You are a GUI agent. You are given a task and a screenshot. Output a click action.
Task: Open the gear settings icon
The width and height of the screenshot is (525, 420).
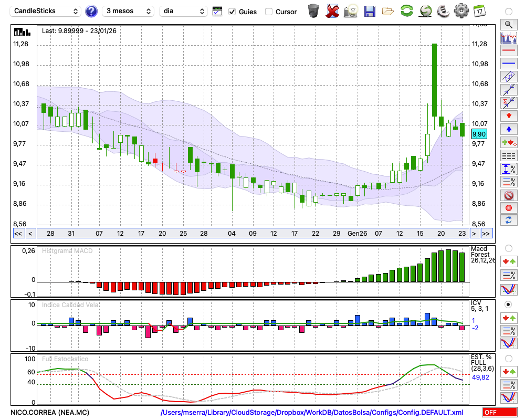tap(460, 10)
